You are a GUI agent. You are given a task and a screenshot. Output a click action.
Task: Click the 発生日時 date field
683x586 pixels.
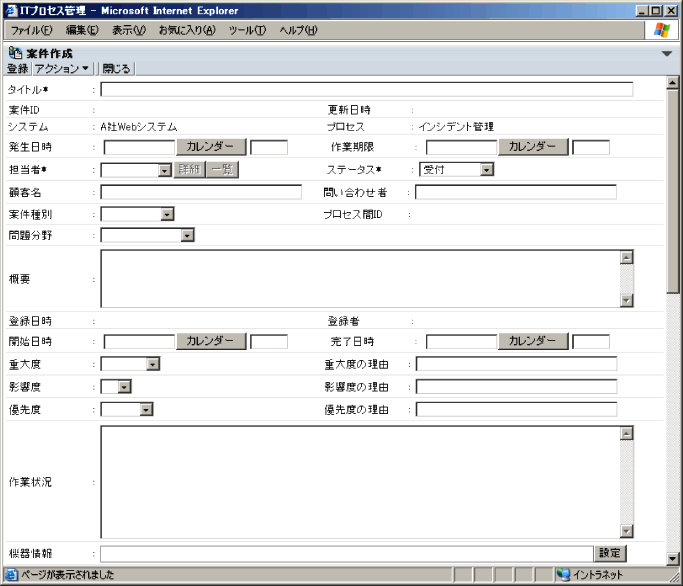[x=139, y=147]
